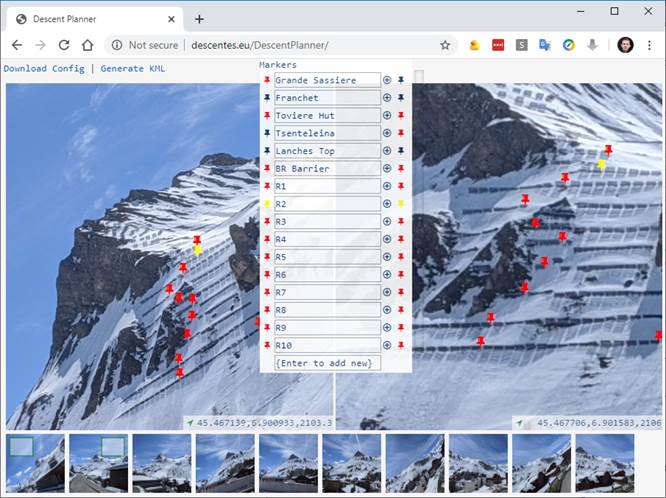The height and width of the screenshot is (498, 666).
Task: Select the Grande Sassiere marker name field
Action: point(327,80)
